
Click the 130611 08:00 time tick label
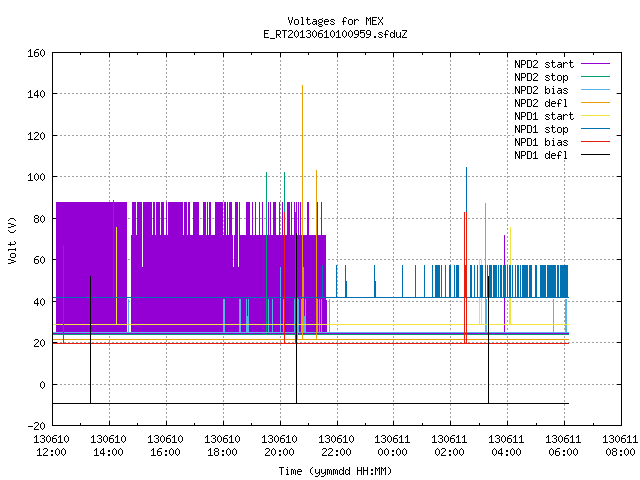pos(620,446)
